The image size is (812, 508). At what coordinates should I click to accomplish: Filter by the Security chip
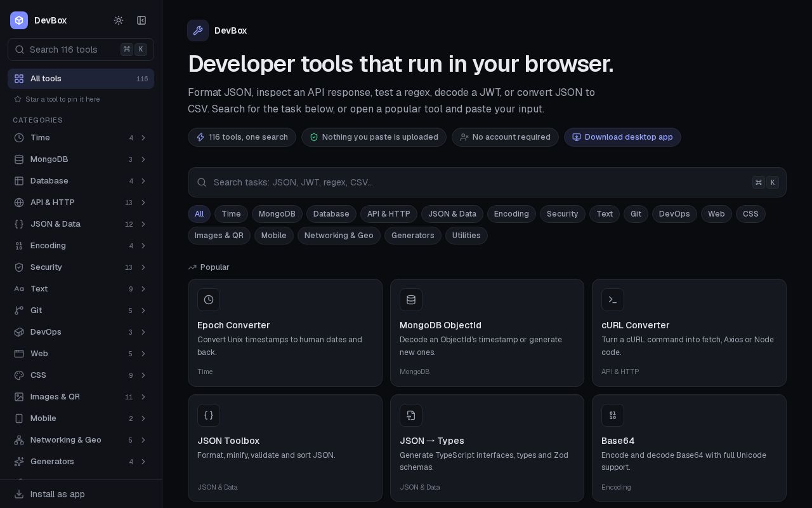563,214
